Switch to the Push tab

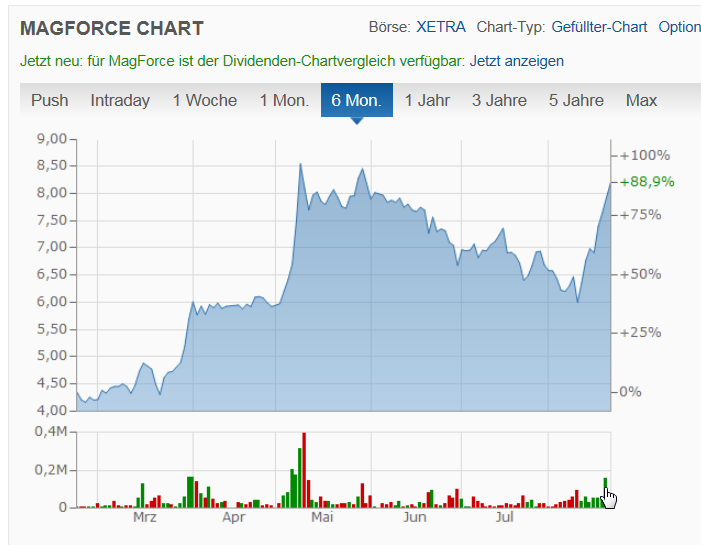pyautogui.click(x=50, y=100)
